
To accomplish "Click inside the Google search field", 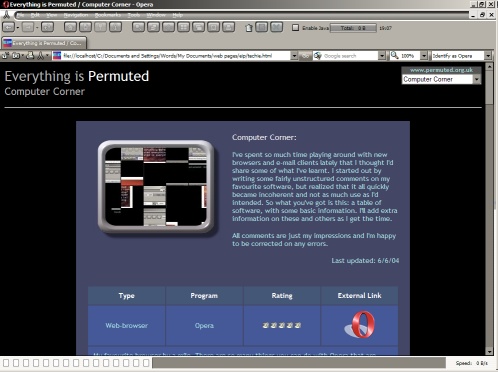I will (350, 56).
